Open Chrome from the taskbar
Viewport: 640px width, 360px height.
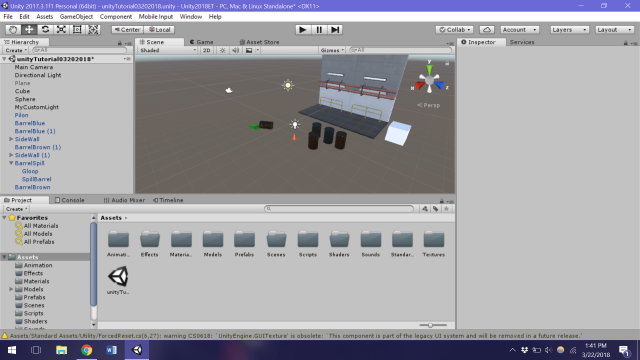pos(86,350)
